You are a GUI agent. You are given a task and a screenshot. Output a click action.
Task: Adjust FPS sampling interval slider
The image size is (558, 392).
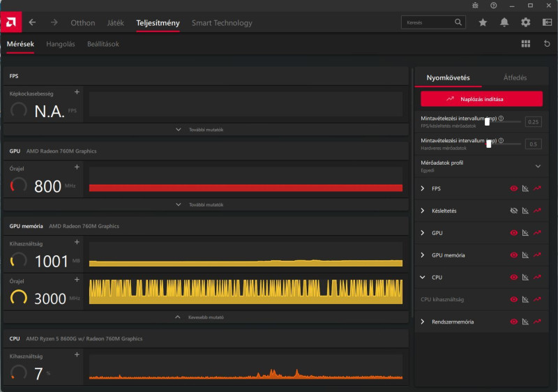tap(487, 121)
